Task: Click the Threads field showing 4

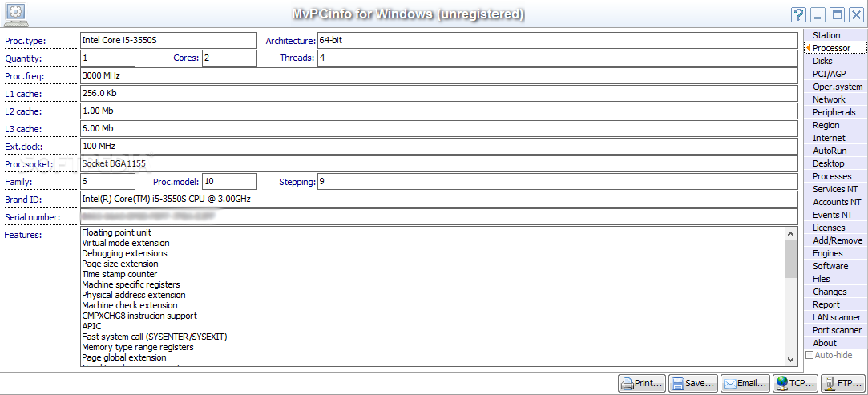Action: point(558,58)
